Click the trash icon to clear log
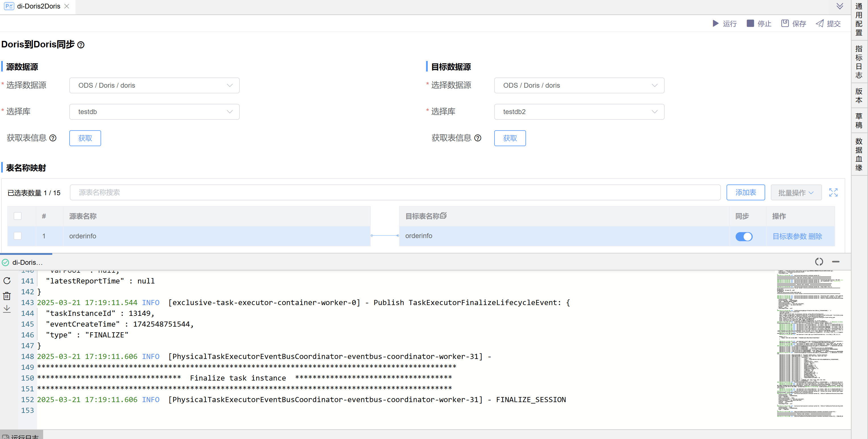This screenshot has height=439, width=868. 7,296
